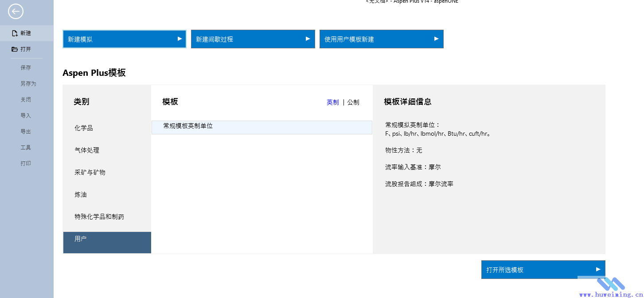Click the open folder icon beside 打开
The height and width of the screenshot is (298, 644).
pyautogui.click(x=15, y=49)
